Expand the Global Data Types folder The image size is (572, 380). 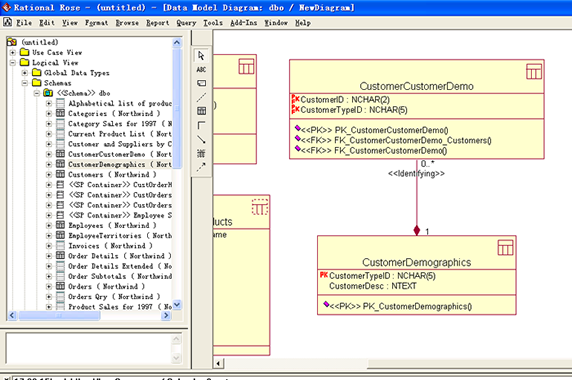(25, 73)
